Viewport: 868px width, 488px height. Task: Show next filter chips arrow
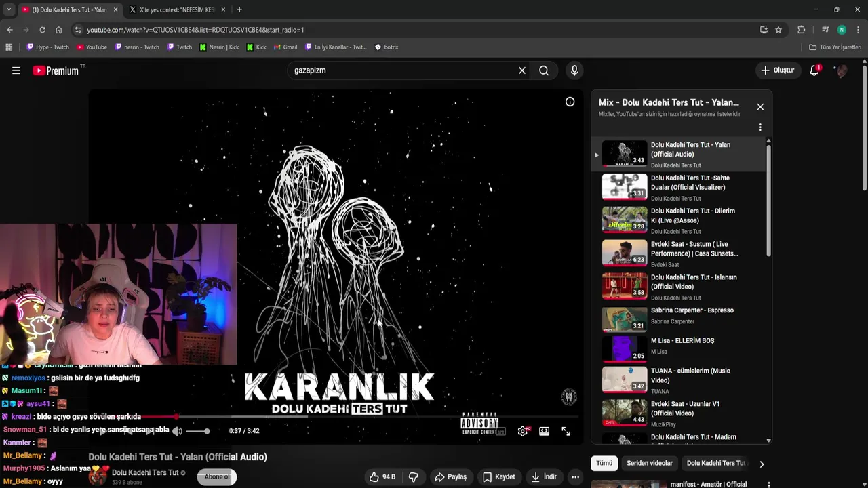(x=762, y=464)
